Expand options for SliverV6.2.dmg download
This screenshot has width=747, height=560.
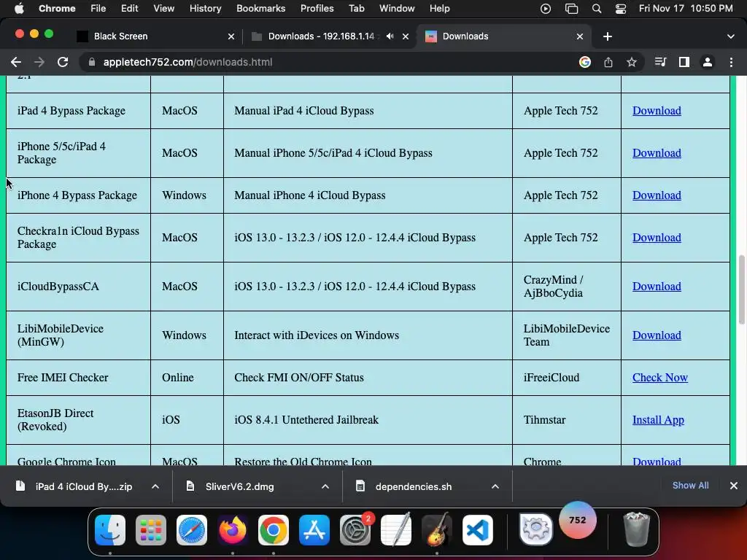click(x=325, y=486)
